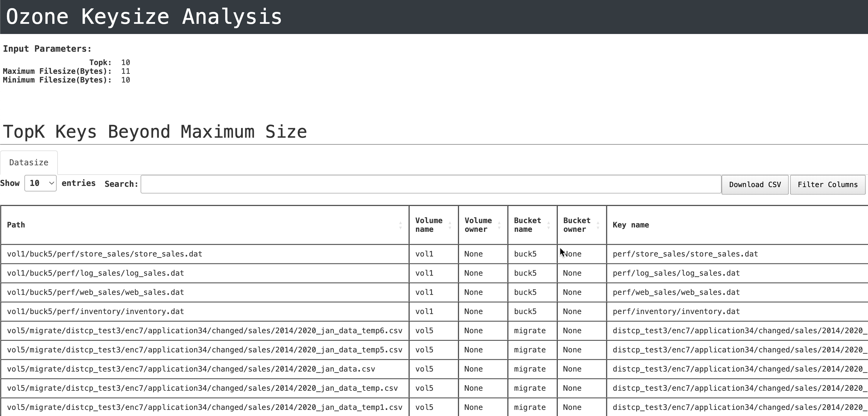Click the descending sort arrow on Volume name
Image resolution: width=868 pixels, height=416 pixels.
coord(451,228)
